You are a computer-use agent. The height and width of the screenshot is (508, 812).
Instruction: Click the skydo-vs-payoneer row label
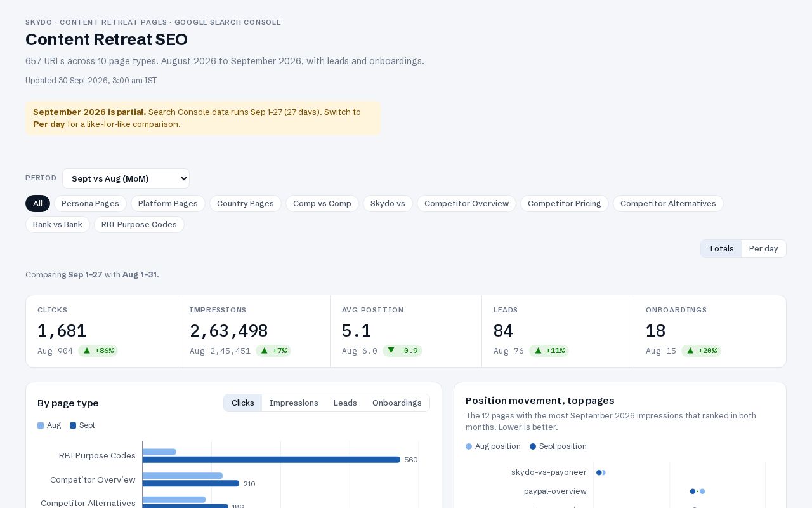point(549,472)
